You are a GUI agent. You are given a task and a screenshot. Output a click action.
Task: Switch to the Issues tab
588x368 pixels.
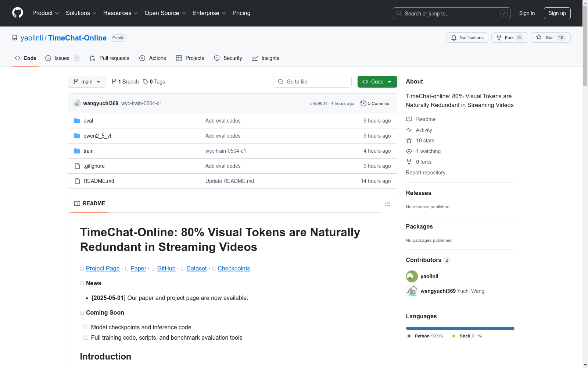pyautogui.click(x=62, y=58)
